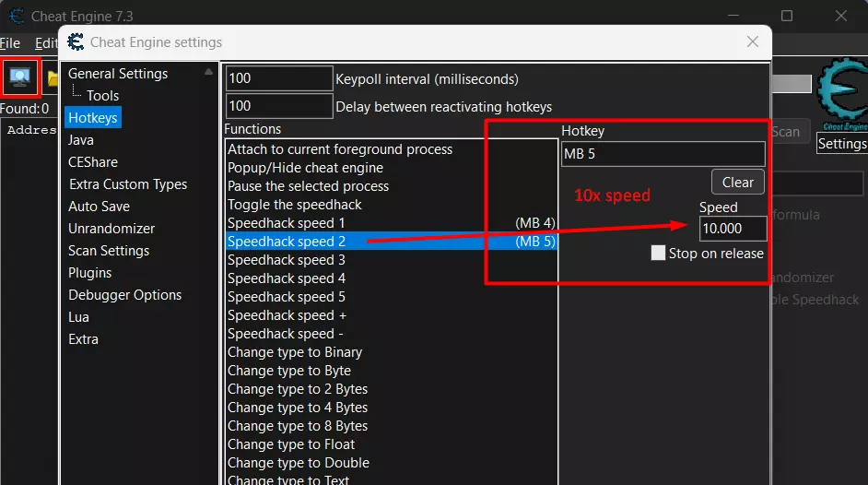Screen dimensions: 868x485
Task: Maximize the Cheat Engine 7.3 window
Action: tap(787, 16)
